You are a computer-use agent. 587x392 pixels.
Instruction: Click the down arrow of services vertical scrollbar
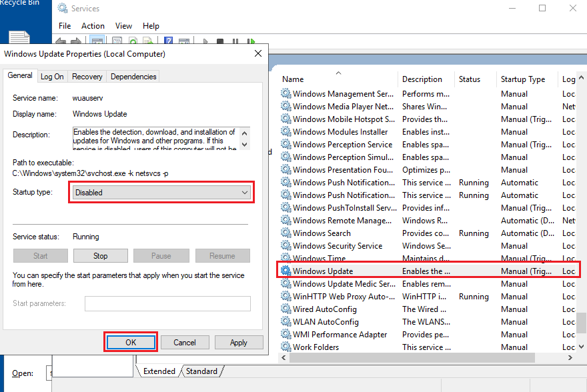pyautogui.click(x=581, y=347)
